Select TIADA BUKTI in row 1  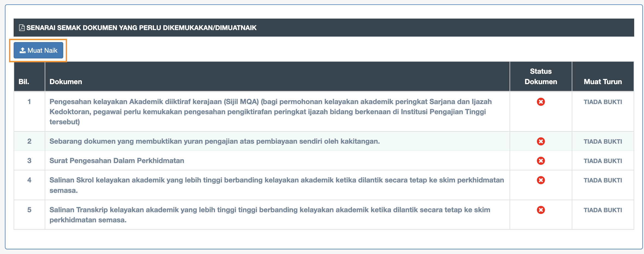coord(603,102)
